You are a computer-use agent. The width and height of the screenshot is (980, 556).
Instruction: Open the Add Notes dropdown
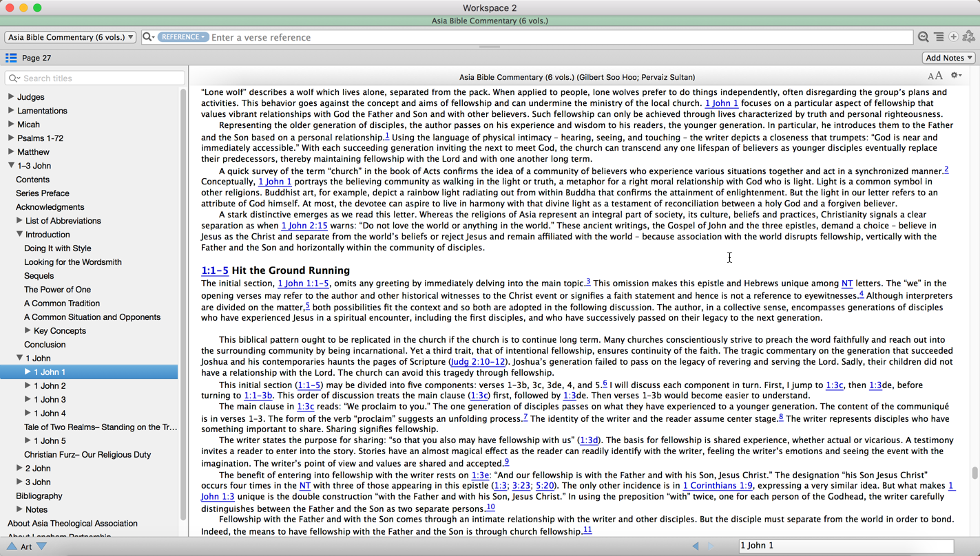[949, 58]
